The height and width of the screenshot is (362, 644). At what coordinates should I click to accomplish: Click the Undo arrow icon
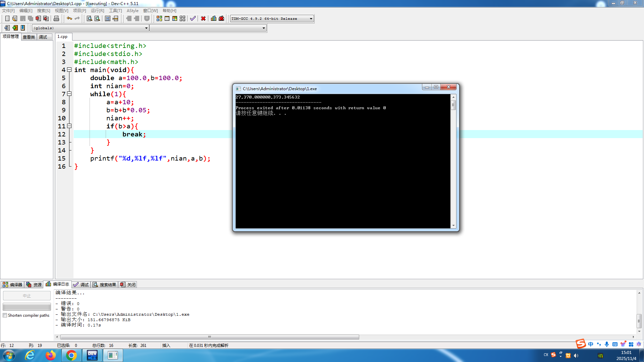coord(69,18)
